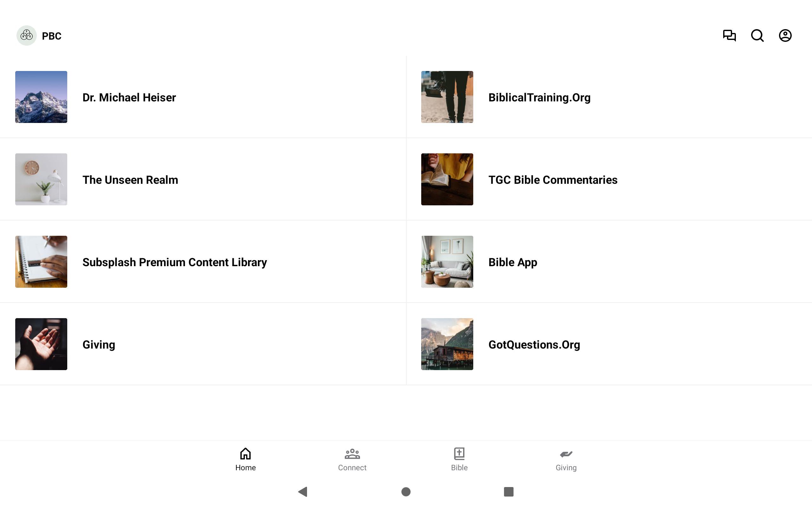Click the open hand Giving thumbnail

[x=41, y=344]
